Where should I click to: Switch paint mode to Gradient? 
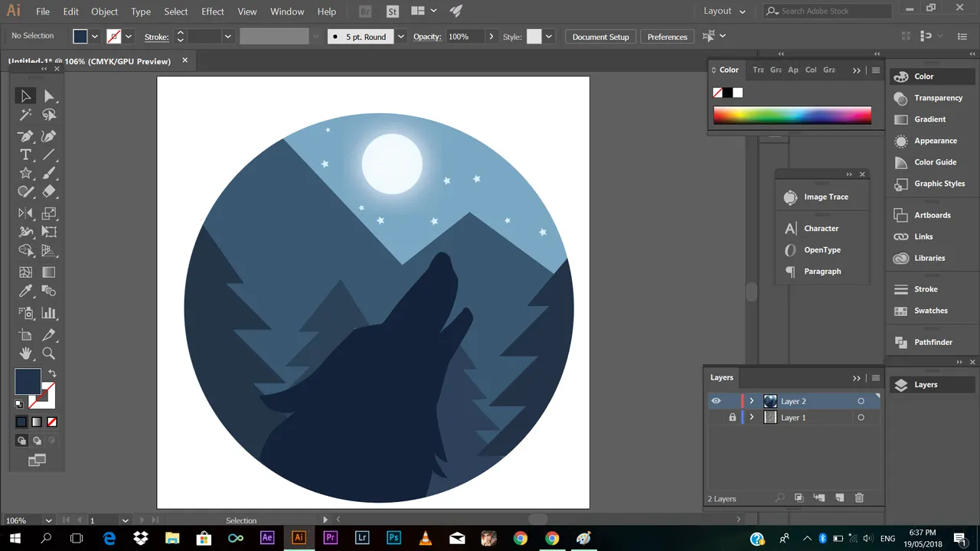pyautogui.click(x=37, y=422)
